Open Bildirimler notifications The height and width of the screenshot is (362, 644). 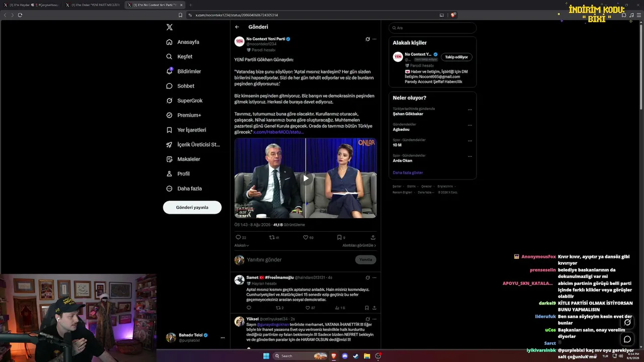[184, 71]
